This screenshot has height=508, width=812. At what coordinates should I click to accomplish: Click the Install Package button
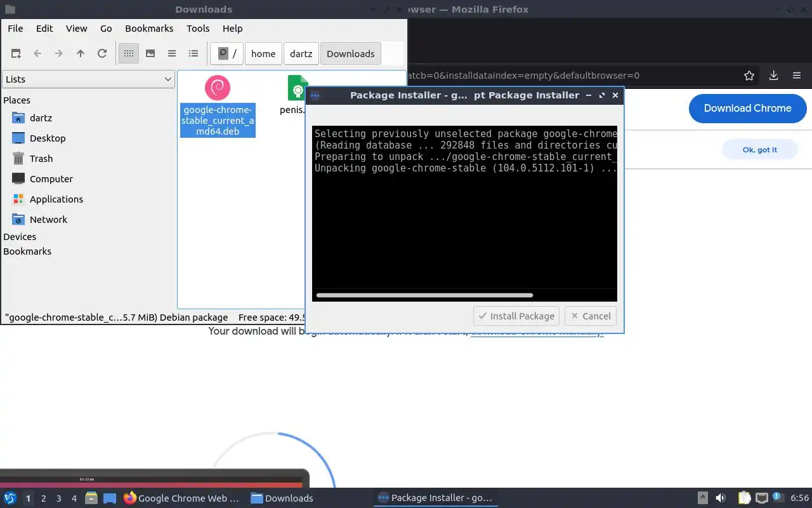coord(517,316)
